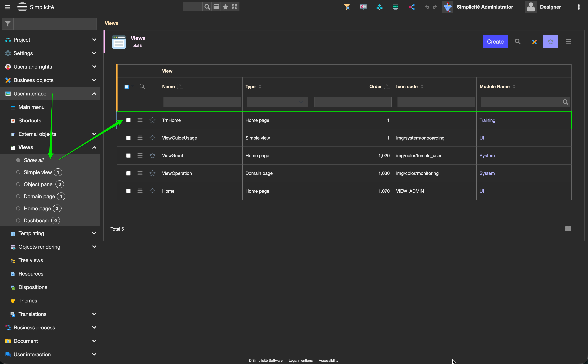Open the three-dot options menu top-right

(579, 7)
